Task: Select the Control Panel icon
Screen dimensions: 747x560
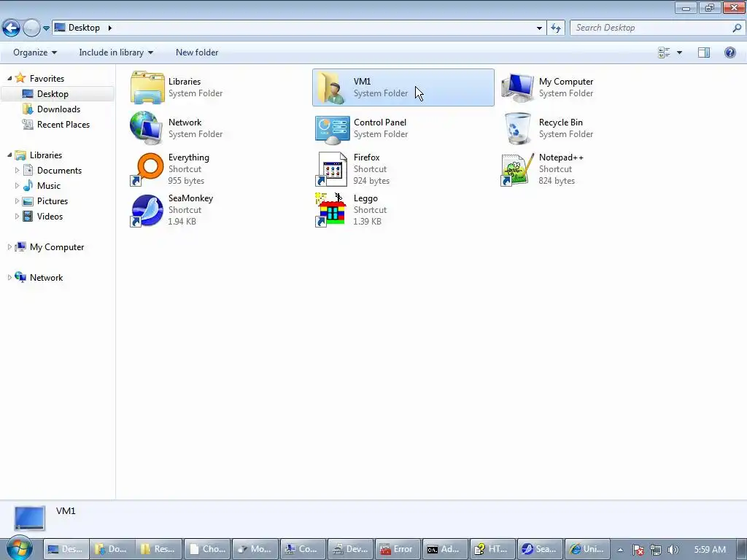Action: click(x=332, y=129)
